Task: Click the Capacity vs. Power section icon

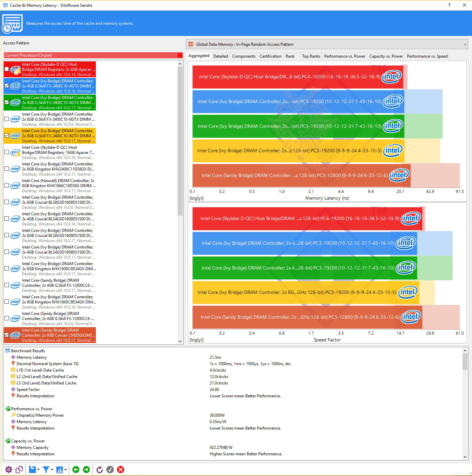Action: click(x=7, y=441)
